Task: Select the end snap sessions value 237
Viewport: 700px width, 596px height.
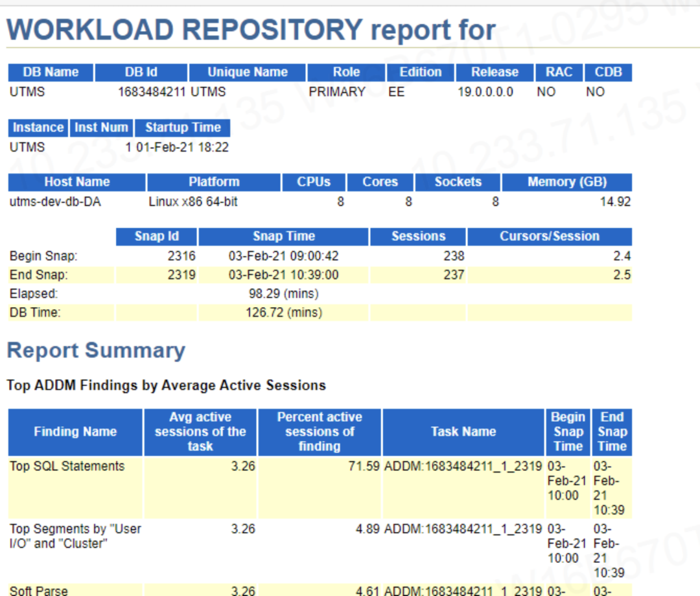Action: pyautogui.click(x=454, y=275)
